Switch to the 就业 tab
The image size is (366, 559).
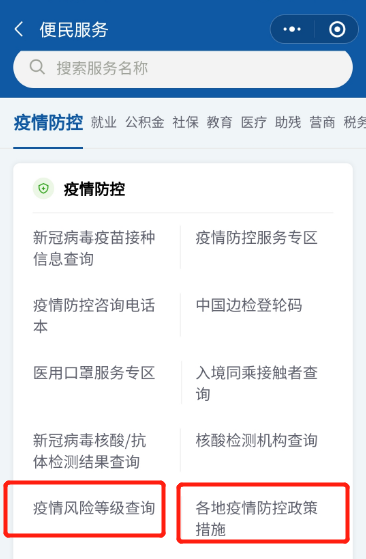[x=104, y=122]
